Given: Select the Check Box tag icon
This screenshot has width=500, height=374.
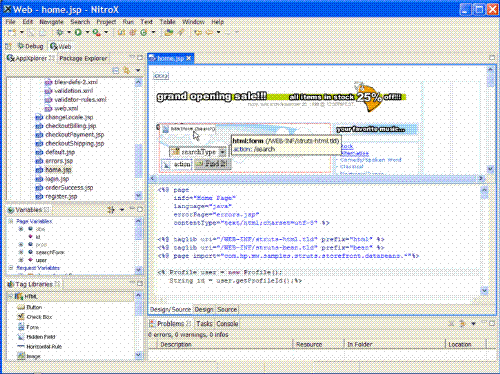Looking at the screenshot, I should coord(21,317).
